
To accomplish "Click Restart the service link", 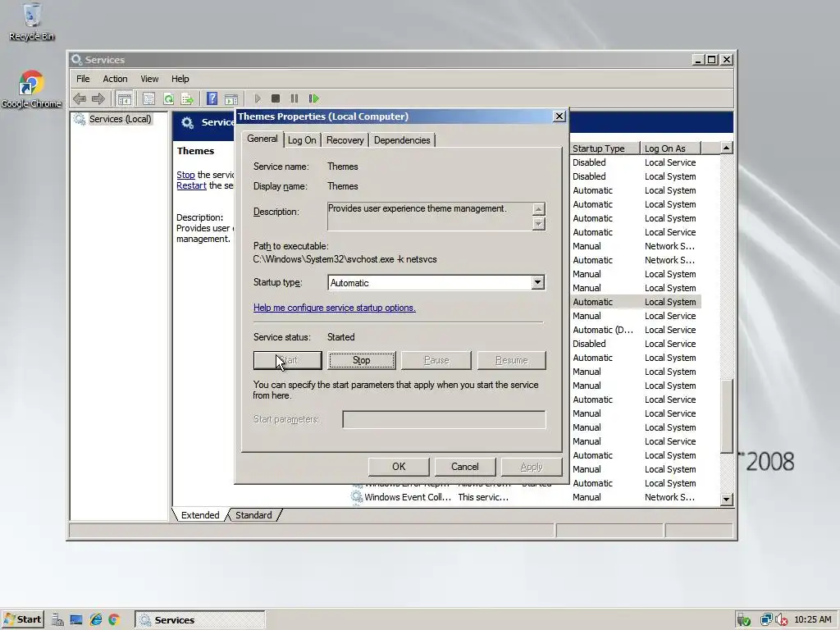I will [x=191, y=185].
